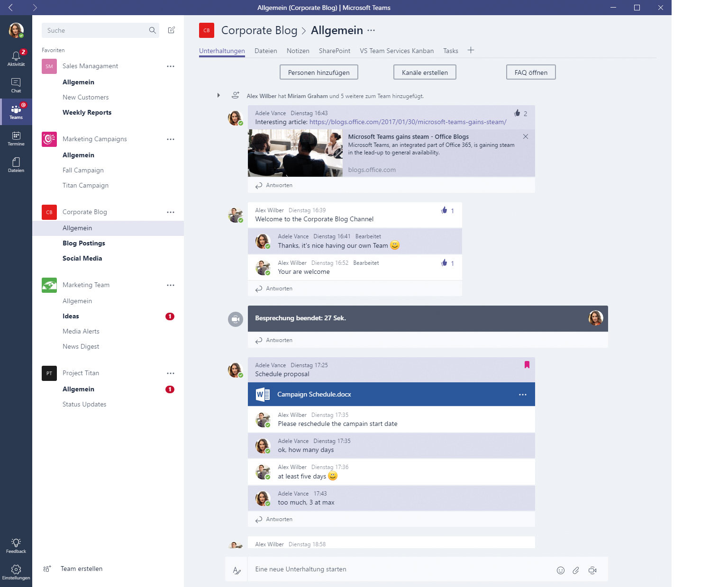Open more options for Project Titan team
Screen dimensions: 728x587
[x=171, y=373]
